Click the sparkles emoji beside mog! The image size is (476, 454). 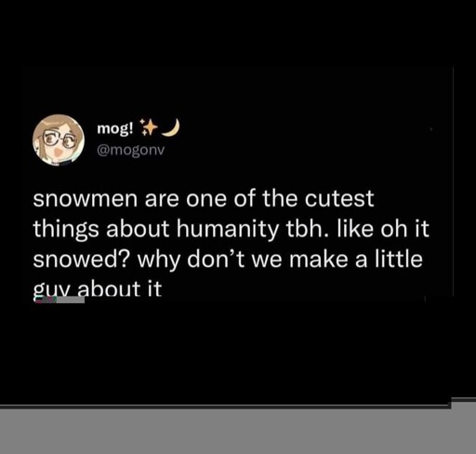coord(148,127)
